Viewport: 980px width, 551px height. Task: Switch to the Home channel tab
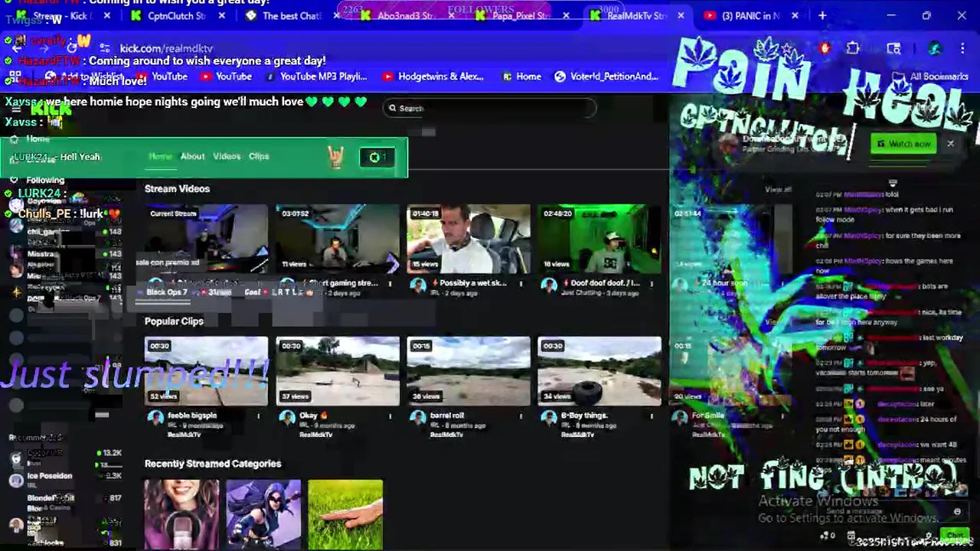[160, 156]
